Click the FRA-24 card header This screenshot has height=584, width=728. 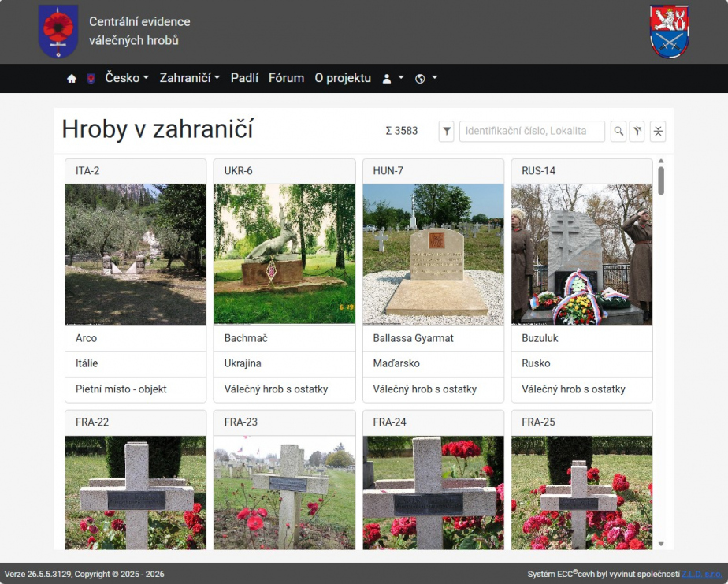(x=433, y=422)
